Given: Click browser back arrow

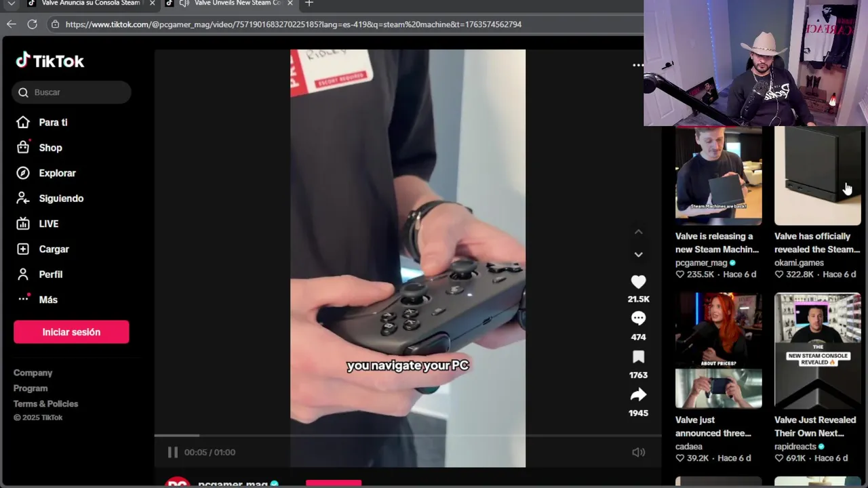Looking at the screenshot, I should coord(12,24).
